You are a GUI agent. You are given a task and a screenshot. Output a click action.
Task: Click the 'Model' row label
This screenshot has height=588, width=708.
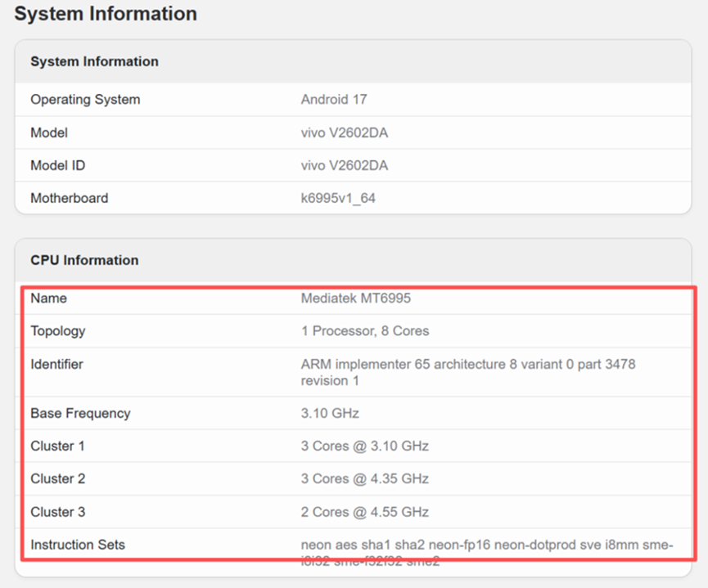pos(49,132)
